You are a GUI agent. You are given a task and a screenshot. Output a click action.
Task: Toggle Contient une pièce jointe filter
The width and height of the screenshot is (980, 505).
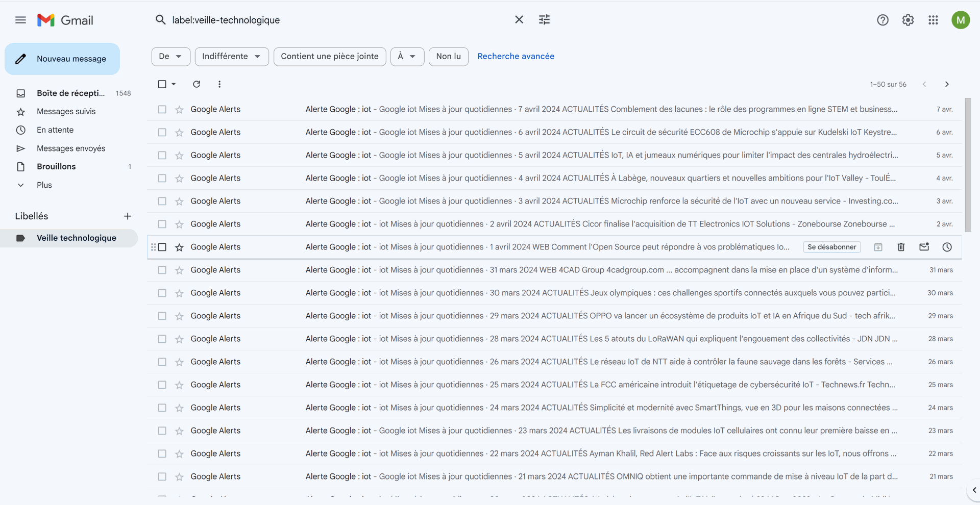330,57
